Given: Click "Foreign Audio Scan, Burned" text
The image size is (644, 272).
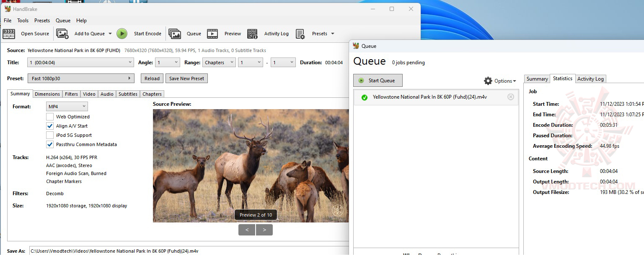Looking at the screenshot, I should (x=76, y=173).
